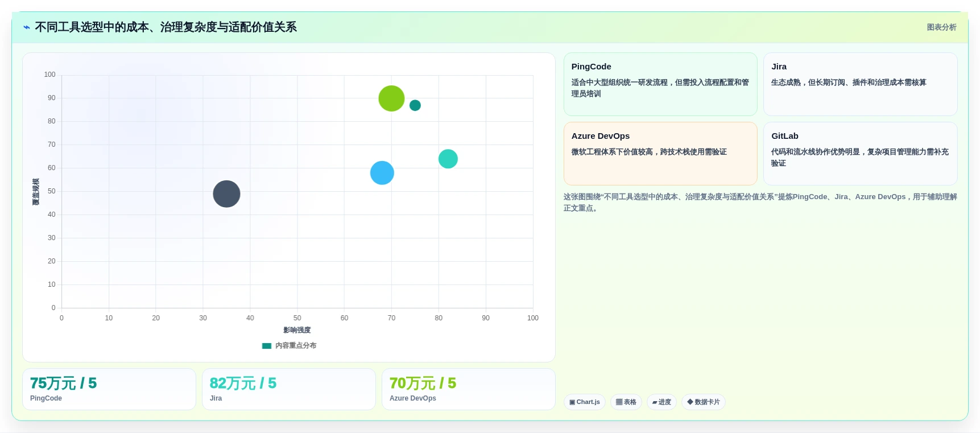Screen dimensions: 980x433
Task: Click the text 微软工程体系下价值较高，跨技术栈使用需验证
Action: [649, 152]
